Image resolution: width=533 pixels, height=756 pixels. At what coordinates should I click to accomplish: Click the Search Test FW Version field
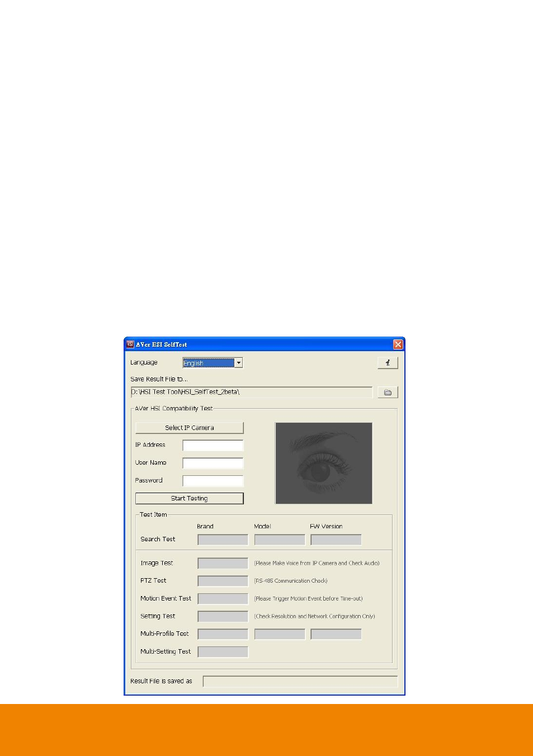click(336, 540)
